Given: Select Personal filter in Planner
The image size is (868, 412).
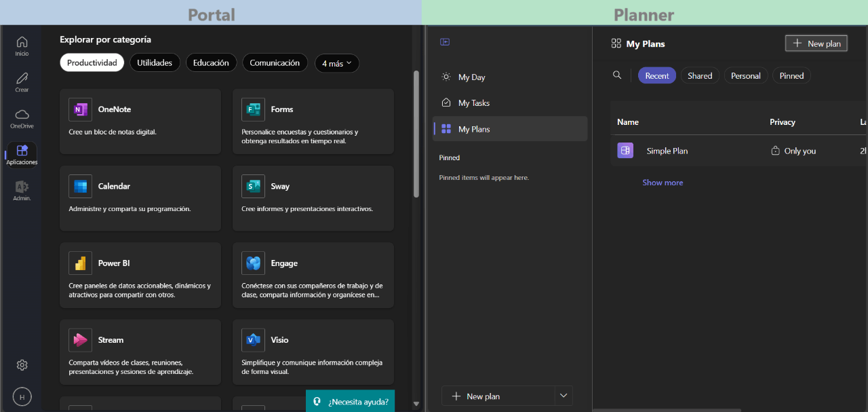Looking at the screenshot, I should coord(746,76).
